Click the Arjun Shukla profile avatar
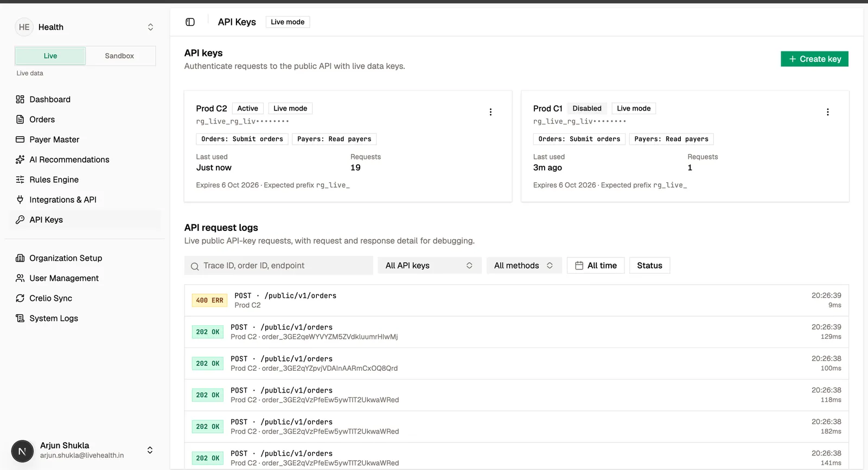 point(22,451)
